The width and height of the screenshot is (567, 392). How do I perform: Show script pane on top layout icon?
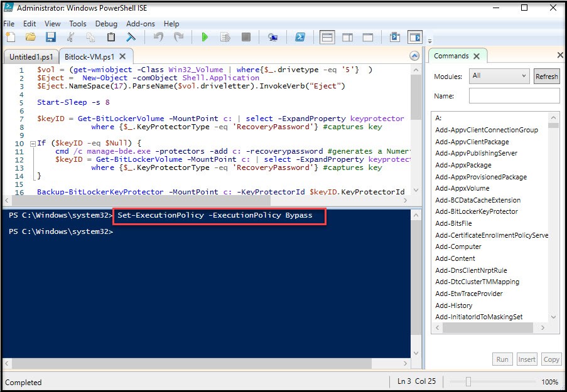[x=327, y=37]
